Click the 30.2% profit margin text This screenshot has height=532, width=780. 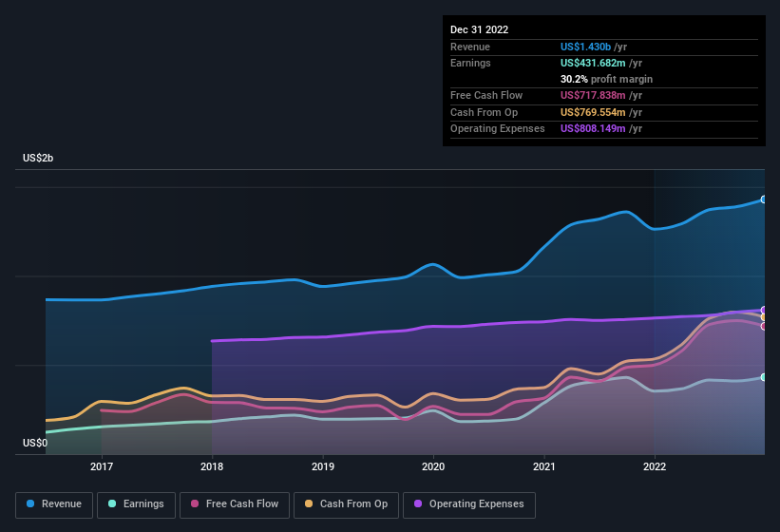click(606, 79)
